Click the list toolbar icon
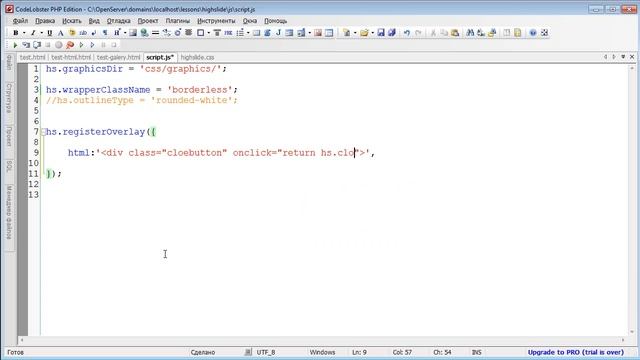640x360 pixels. (x=240, y=33)
